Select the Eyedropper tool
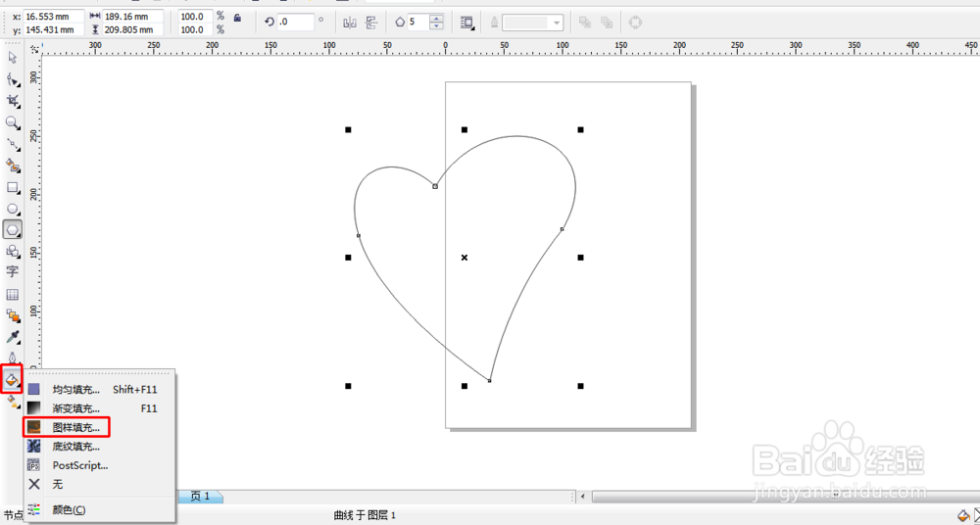This screenshot has height=525, width=980. point(12,338)
